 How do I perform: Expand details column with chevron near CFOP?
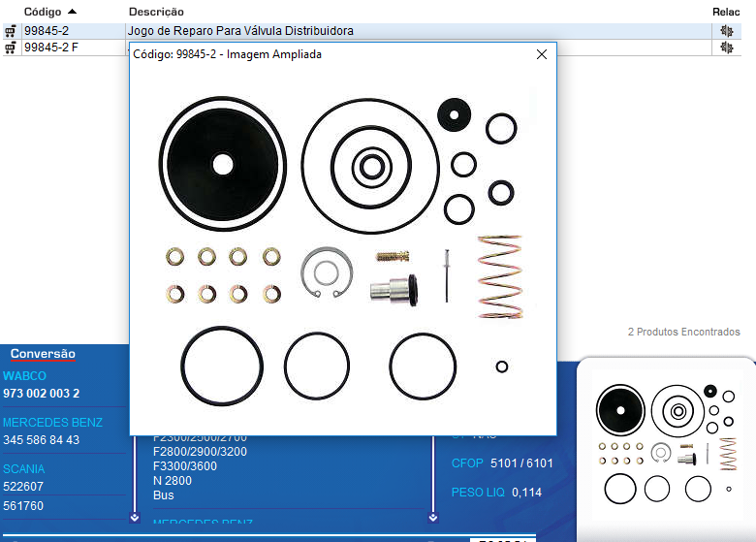click(432, 517)
